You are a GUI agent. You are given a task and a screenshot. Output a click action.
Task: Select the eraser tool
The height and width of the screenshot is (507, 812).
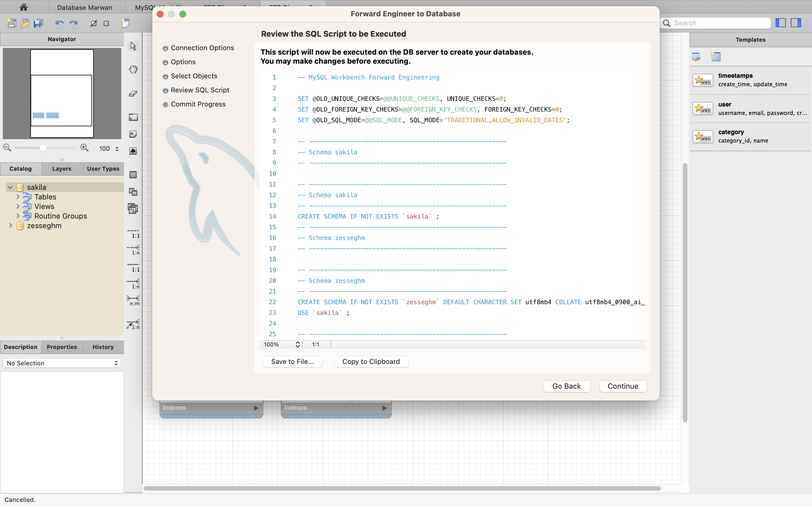133,94
